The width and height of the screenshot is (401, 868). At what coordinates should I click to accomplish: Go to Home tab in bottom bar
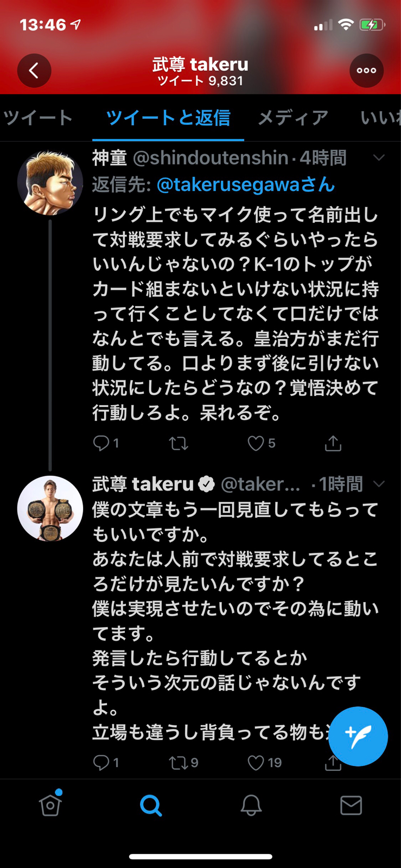pos(50,805)
